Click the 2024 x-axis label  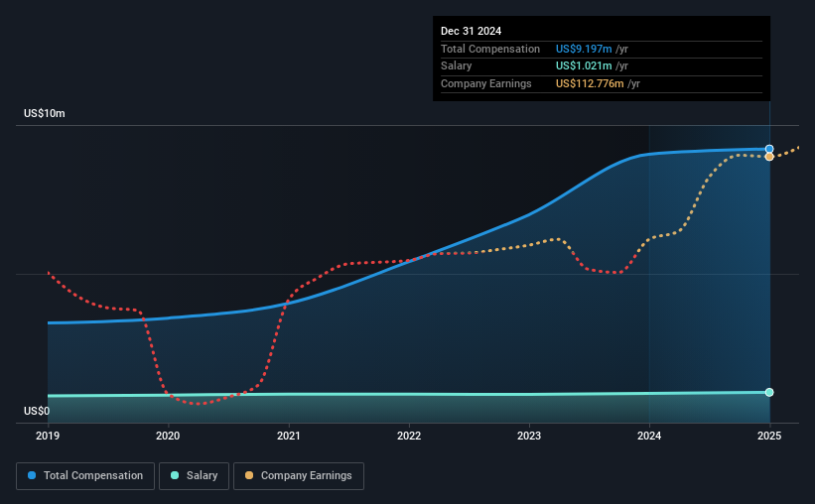pos(649,436)
